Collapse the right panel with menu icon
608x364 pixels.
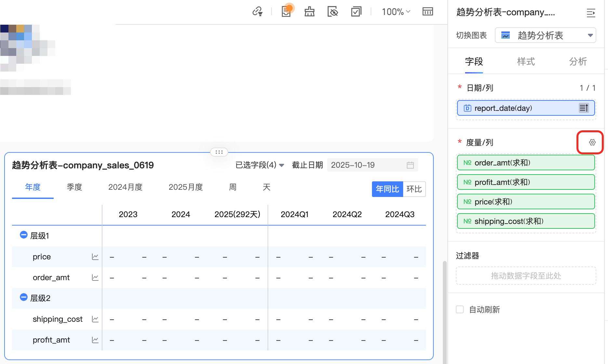click(590, 13)
